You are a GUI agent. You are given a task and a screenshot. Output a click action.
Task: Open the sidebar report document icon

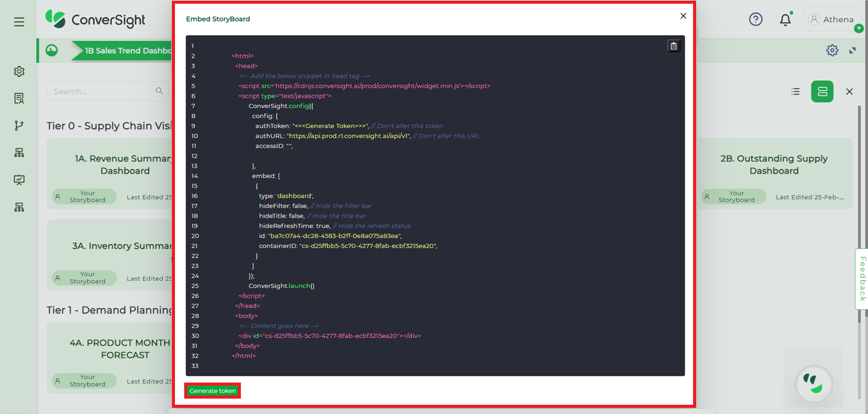tap(19, 99)
